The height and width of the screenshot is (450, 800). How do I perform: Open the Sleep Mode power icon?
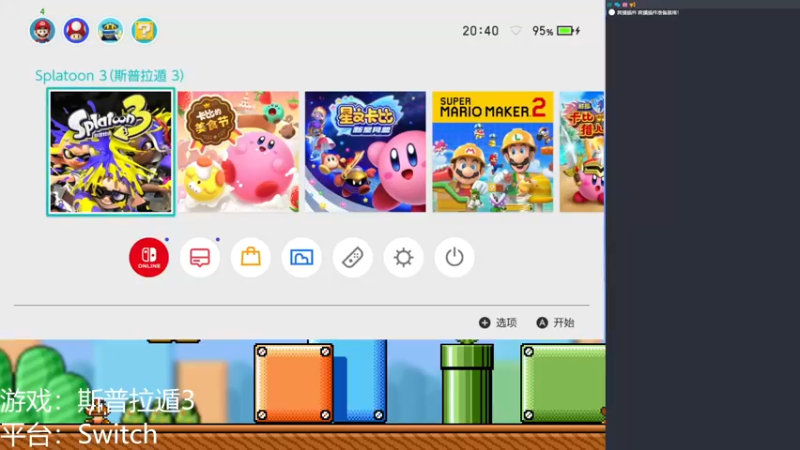pos(454,257)
